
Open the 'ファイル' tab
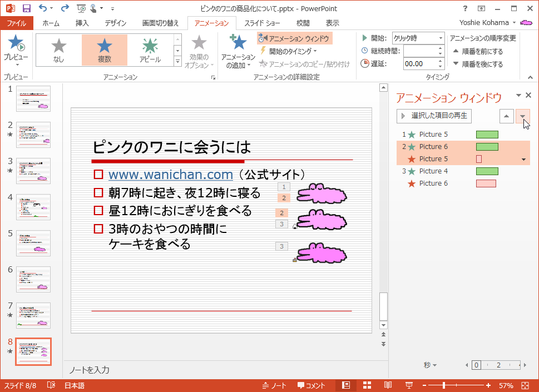tap(17, 23)
